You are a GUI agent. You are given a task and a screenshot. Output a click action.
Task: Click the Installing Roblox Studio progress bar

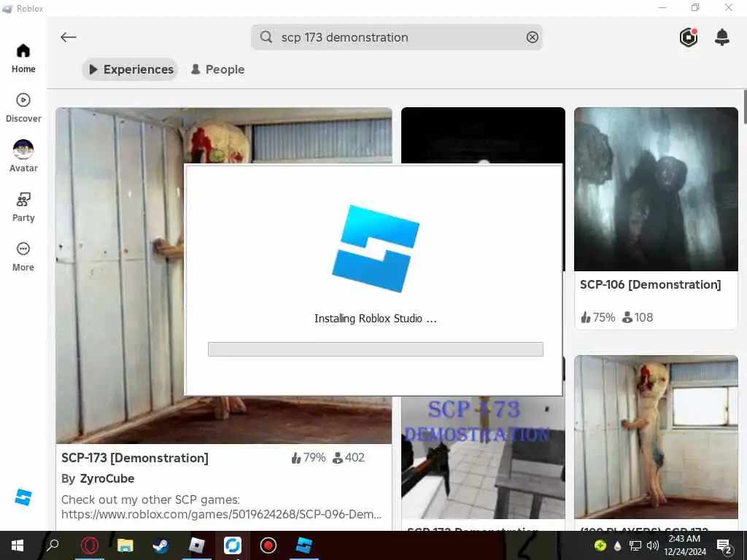tap(376, 349)
